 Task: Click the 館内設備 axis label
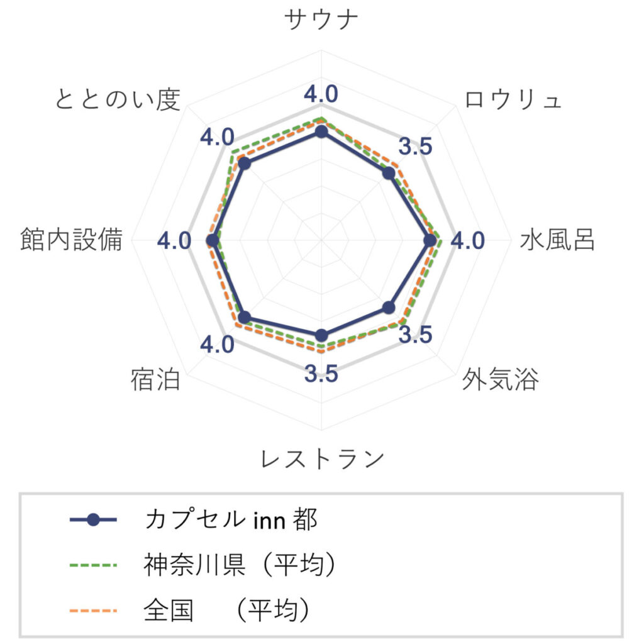[72, 240]
